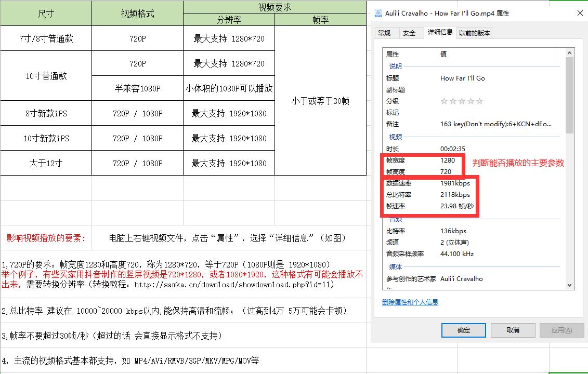Rate the video five stars in 分级 row

(479, 101)
